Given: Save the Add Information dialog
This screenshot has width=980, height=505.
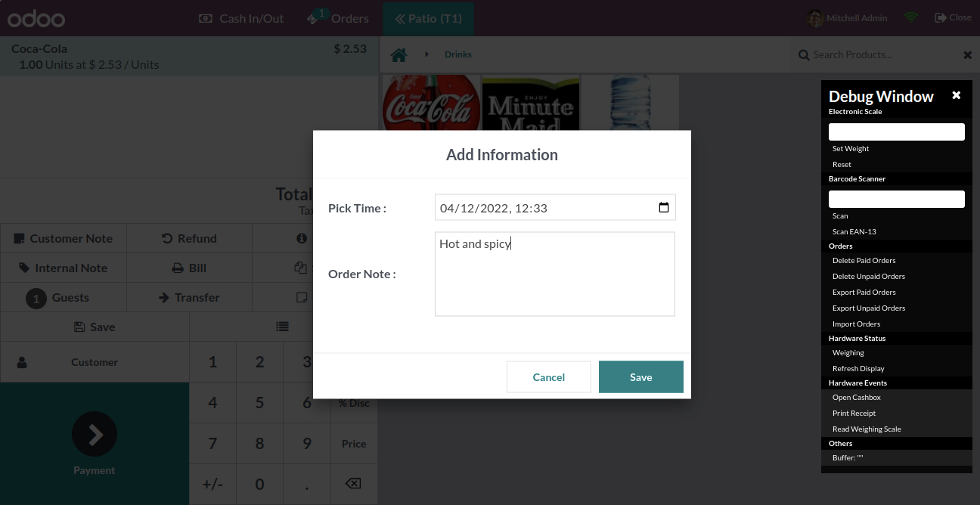Looking at the screenshot, I should 641,377.
